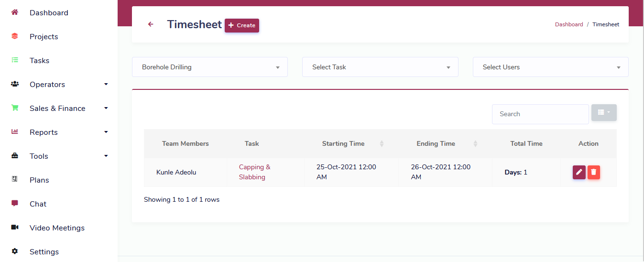Image resolution: width=644 pixels, height=262 pixels.
Task: Click the Create timesheet button
Action: coord(242,25)
